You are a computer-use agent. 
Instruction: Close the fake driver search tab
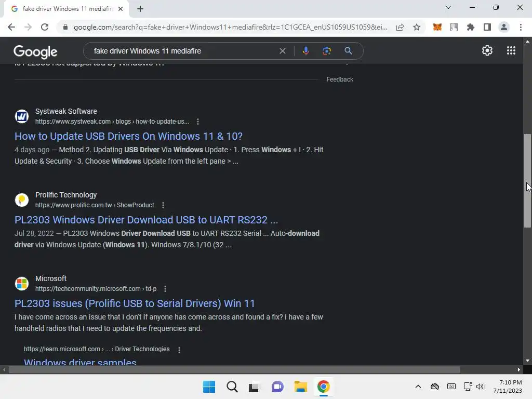[x=121, y=9]
